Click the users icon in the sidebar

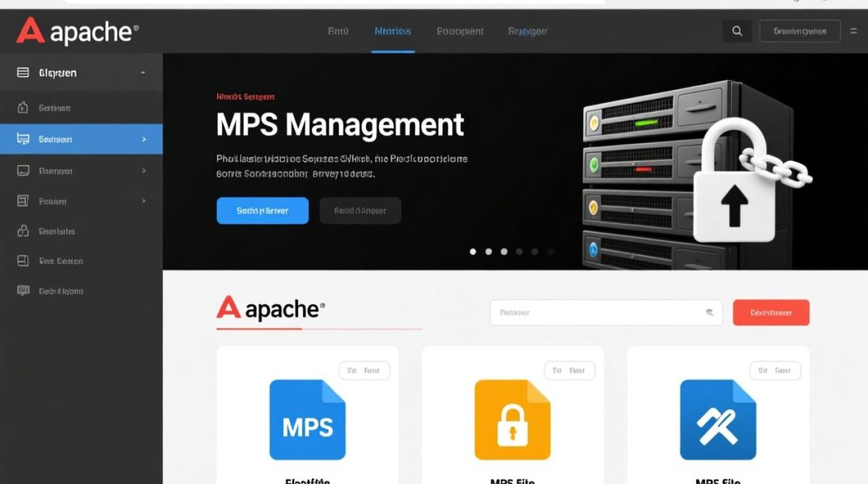pyautogui.click(x=23, y=231)
